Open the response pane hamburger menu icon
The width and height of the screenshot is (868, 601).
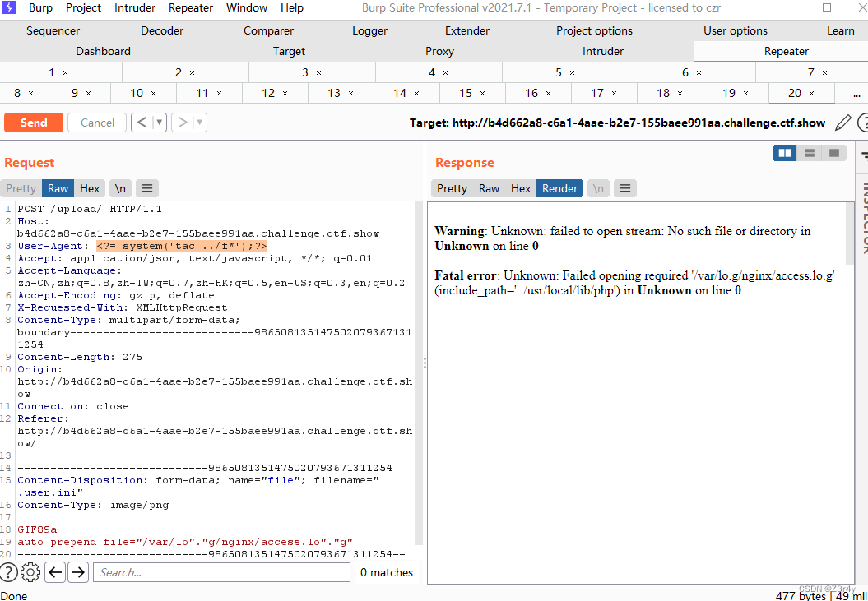tap(625, 189)
